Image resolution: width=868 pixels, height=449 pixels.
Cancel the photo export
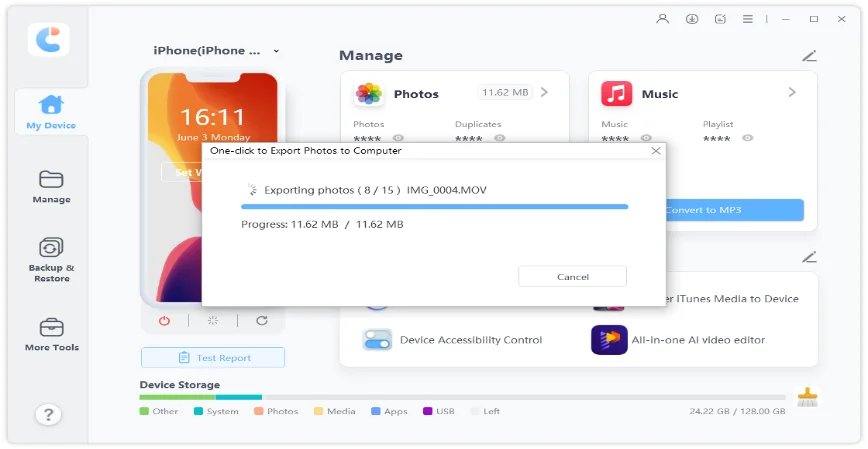pyautogui.click(x=572, y=276)
